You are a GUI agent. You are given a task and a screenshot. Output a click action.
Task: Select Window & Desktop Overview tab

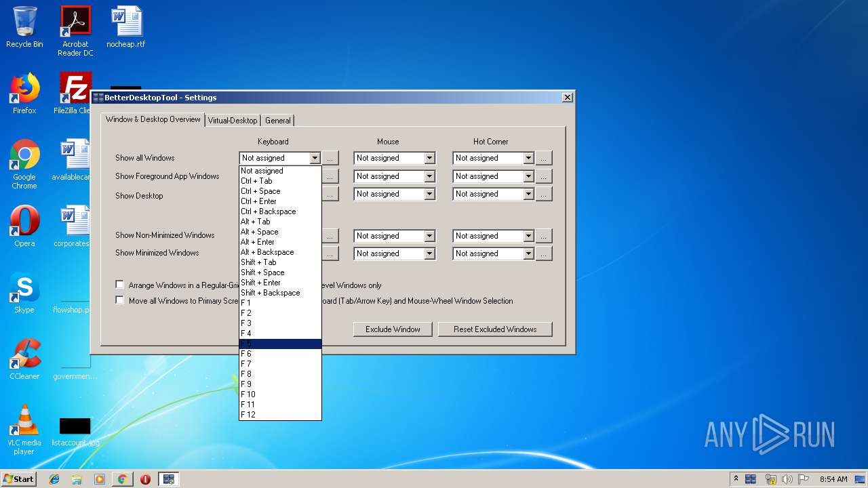click(x=153, y=119)
